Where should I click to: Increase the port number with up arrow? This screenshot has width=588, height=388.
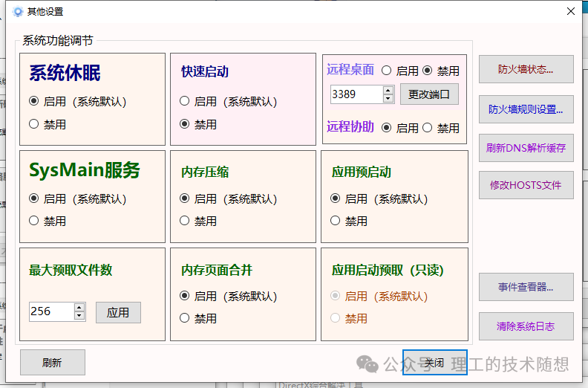tap(388, 90)
